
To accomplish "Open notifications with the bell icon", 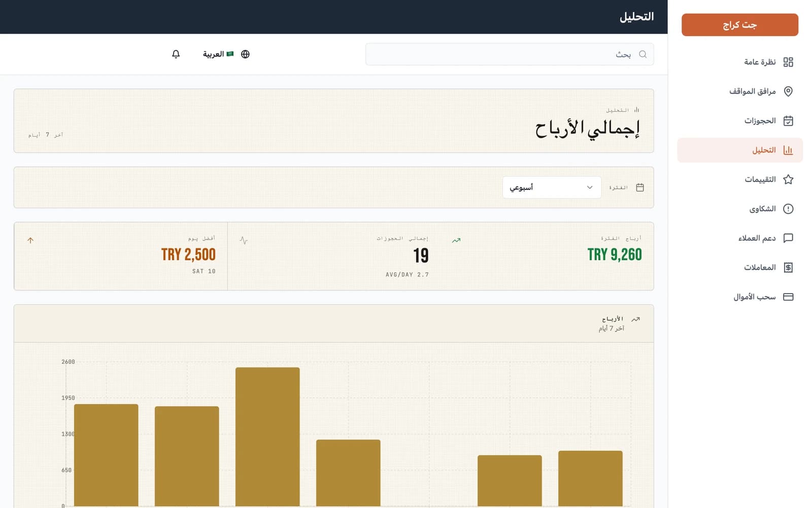I will click(x=176, y=54).
